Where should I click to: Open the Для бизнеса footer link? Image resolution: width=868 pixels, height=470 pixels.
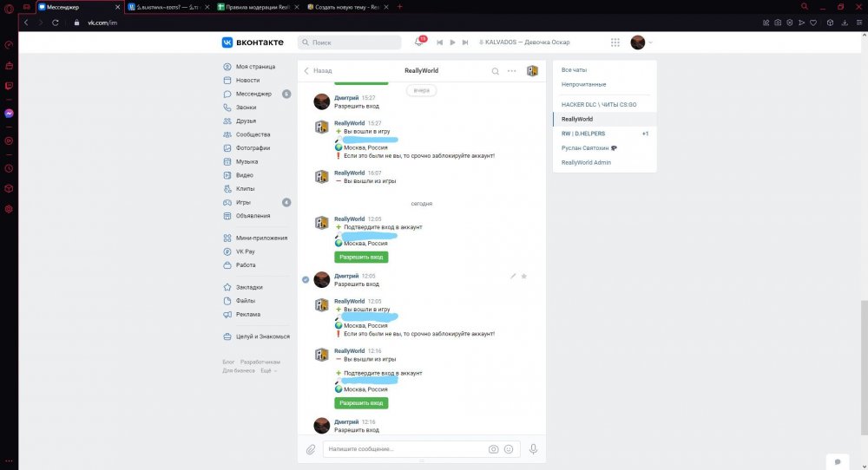coord(239,370)
